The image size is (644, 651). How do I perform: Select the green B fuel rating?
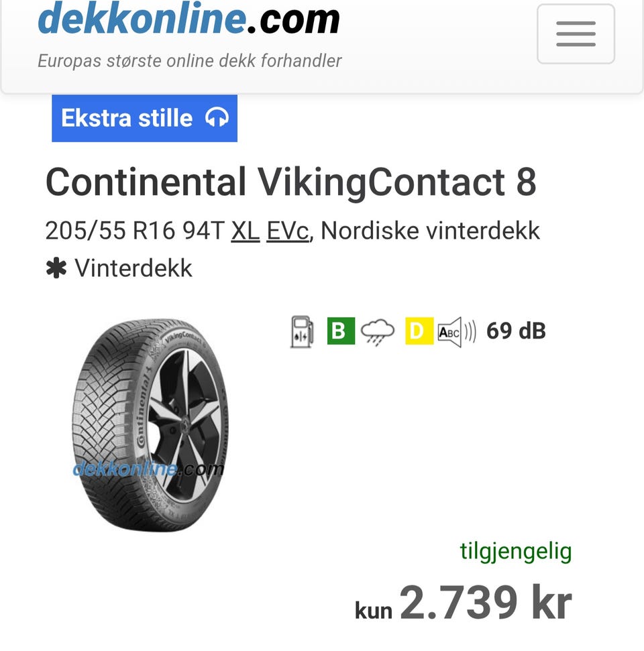(x=341, y=331)
